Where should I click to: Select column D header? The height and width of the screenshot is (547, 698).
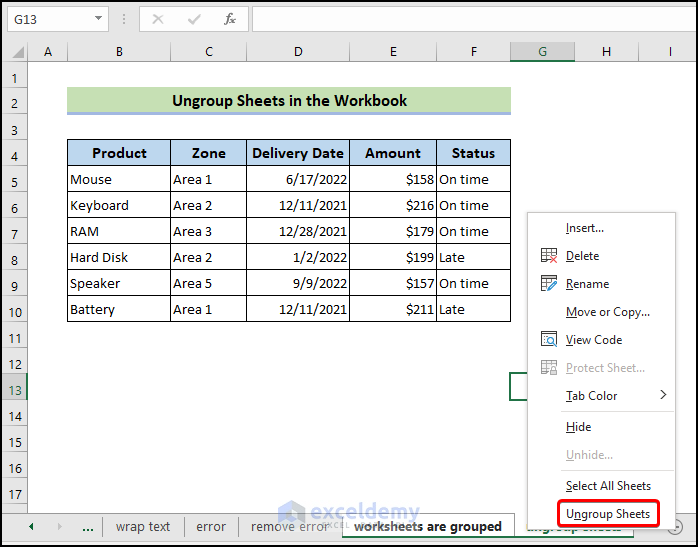click(x=298, y=52)
